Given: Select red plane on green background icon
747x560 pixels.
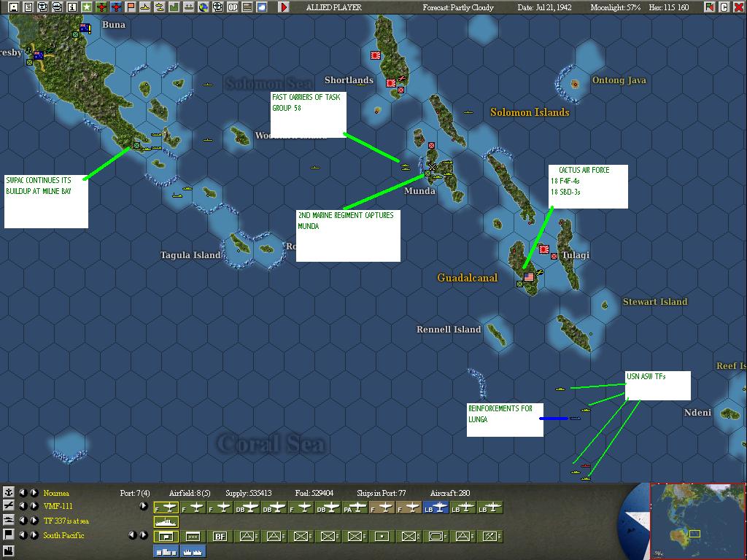Looking at the screenshot, I should tap(101, 7).
